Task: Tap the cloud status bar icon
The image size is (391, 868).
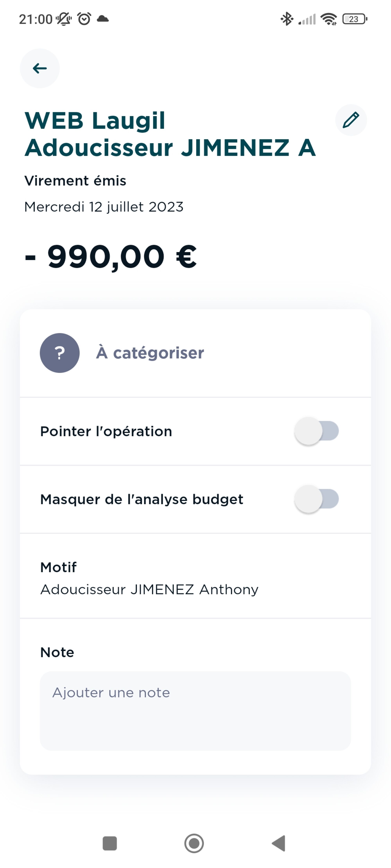Action: [103, 19]
